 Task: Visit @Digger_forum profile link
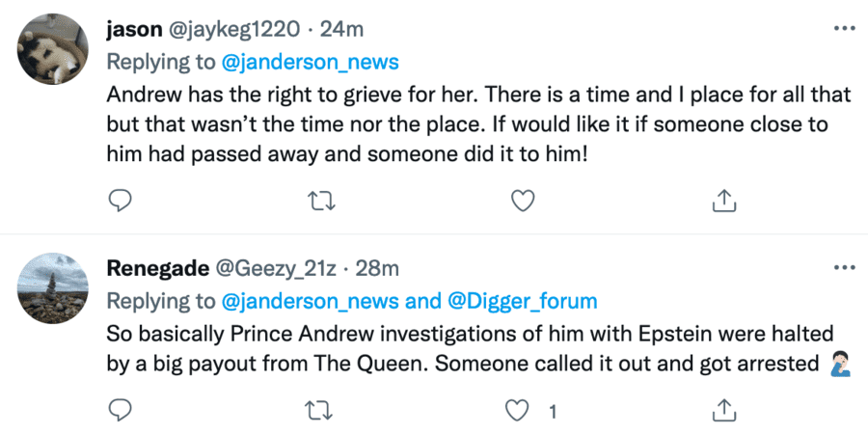click(523, 301)
